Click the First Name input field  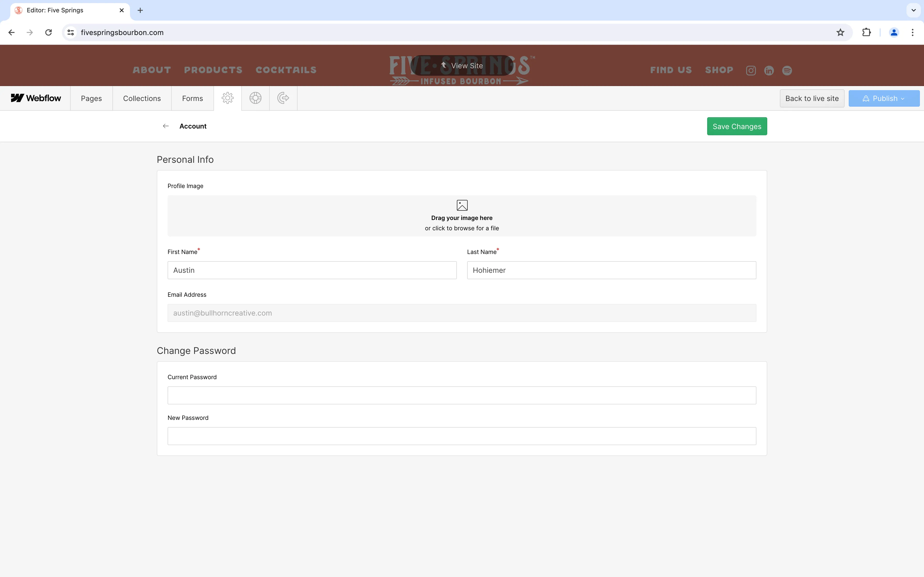(311, 270)
